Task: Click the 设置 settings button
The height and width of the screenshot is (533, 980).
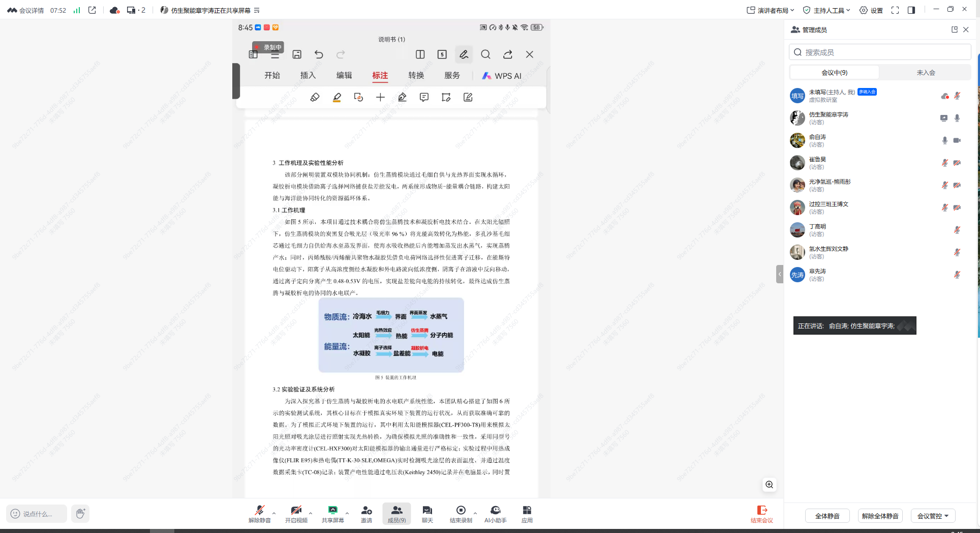Action: [871, 10]
